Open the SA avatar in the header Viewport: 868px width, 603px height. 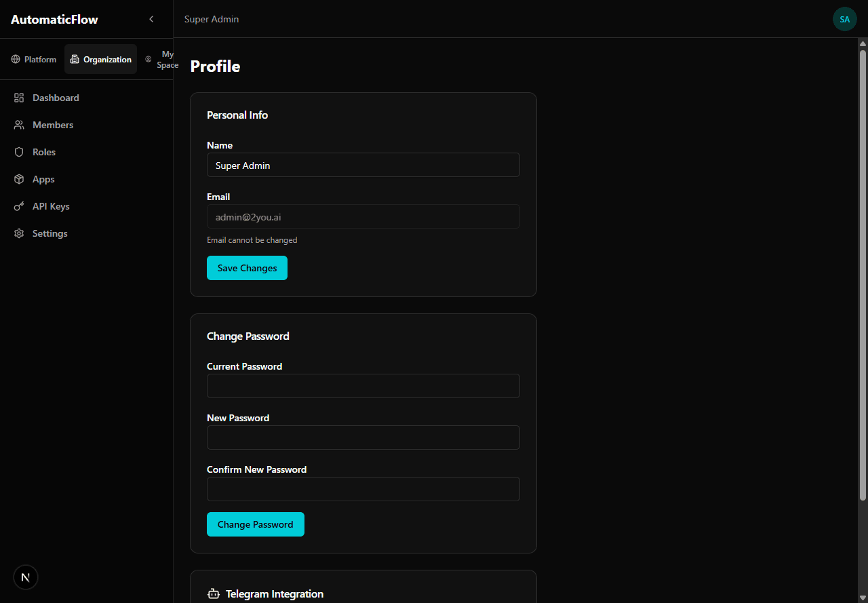844,19
